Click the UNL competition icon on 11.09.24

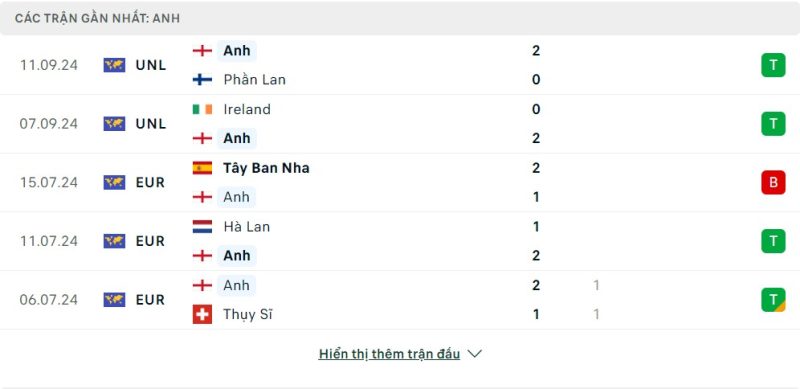[x=114, y=65]
